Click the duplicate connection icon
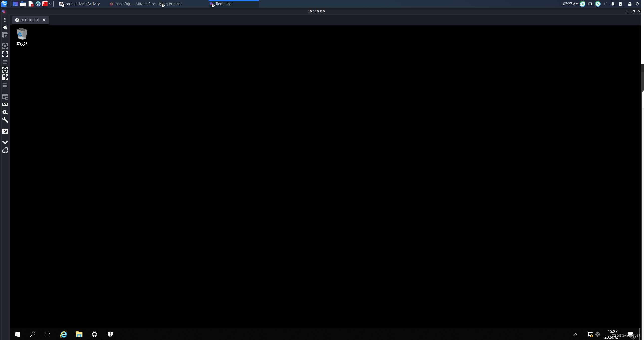Screen dimensions: 644x340 point(5,35)
